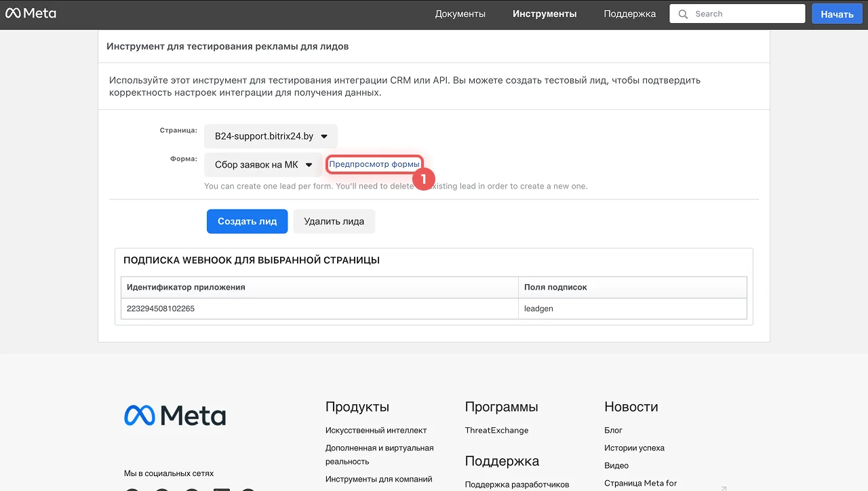The image size is (868, 491).
Task: Follow the Дополненная и виртуальная реальность link
Action: (x=379, y=454)
